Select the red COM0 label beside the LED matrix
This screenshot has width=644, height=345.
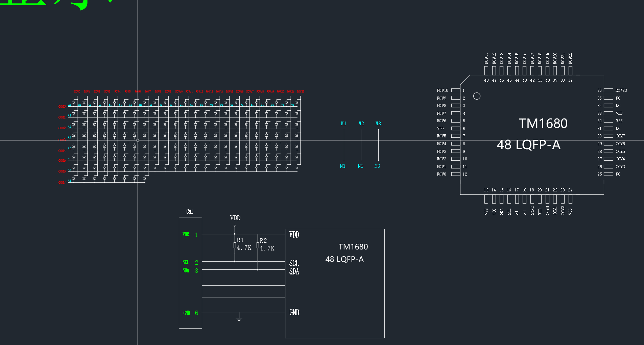(x=62, y=107)
